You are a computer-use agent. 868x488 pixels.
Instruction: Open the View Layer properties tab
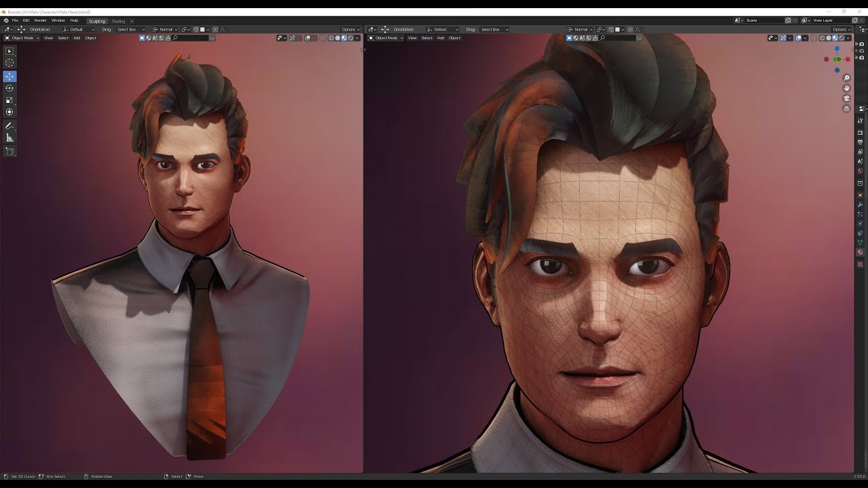860,152
